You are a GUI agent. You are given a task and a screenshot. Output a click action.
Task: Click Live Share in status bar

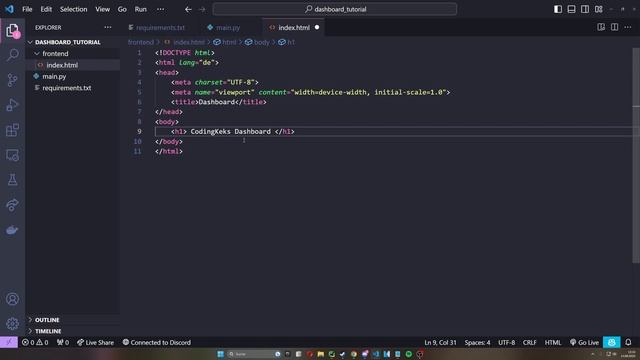coord(96,342)
